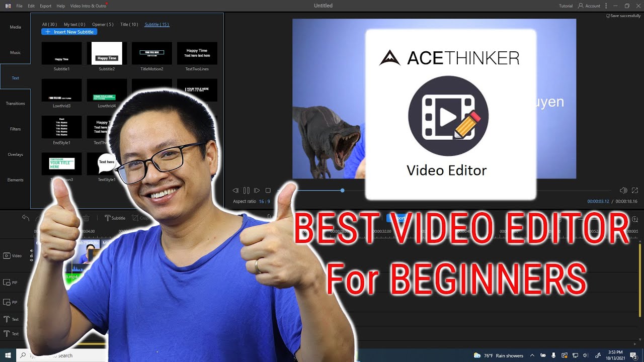Open the Transitions sidebar tab
This screenshot has width=644, height=362.
pos(15,104)
